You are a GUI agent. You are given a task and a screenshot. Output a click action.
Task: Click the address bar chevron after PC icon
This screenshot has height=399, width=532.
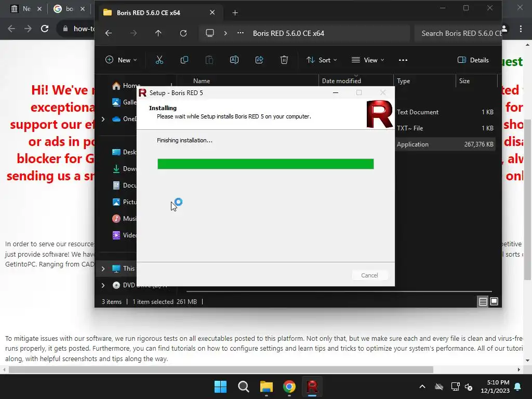[x=225, y=33]
